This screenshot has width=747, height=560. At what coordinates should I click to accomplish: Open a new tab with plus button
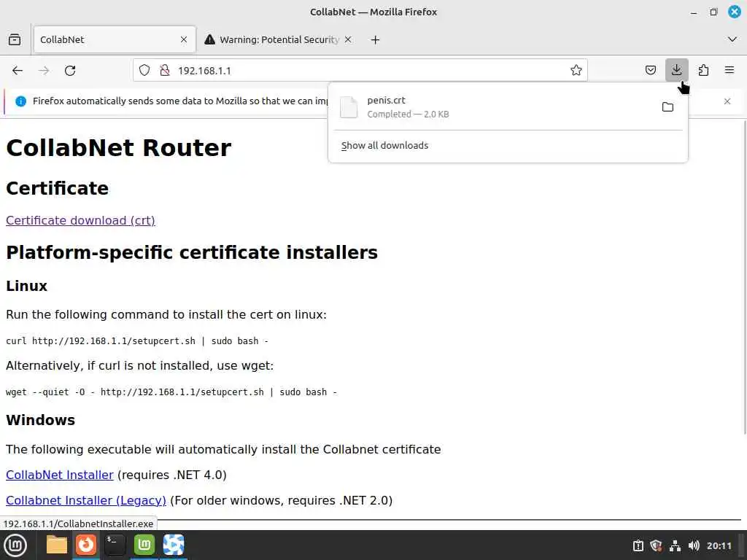376,40
